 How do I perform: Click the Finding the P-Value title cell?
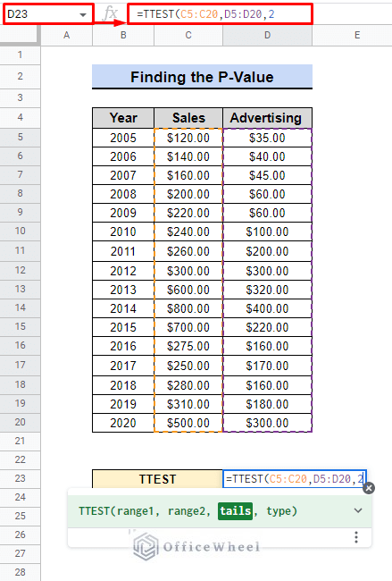[x=202, y=77]
